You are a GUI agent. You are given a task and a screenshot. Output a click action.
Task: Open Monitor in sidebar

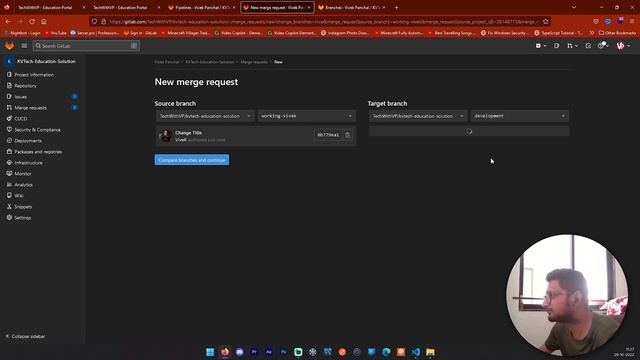pyautogui.click(x=23, y=174)
